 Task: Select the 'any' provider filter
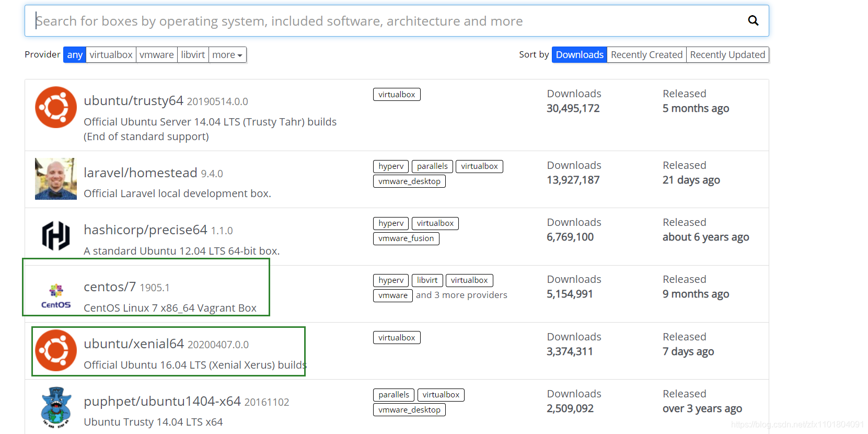click(75, 55)
